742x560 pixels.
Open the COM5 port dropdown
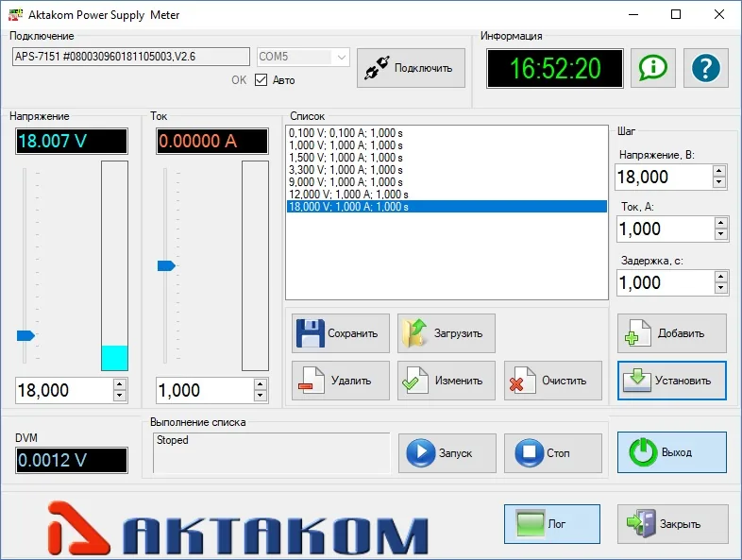(x=341, y=58)
